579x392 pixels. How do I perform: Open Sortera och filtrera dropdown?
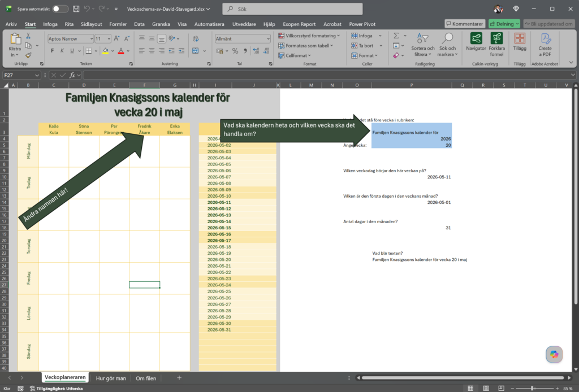point(423,44)
